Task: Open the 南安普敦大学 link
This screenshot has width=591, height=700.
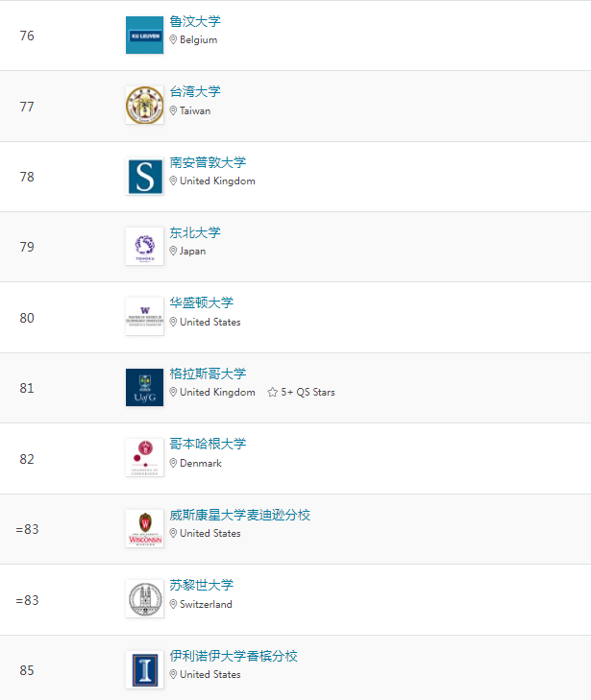Action: (x=208, y=162)
